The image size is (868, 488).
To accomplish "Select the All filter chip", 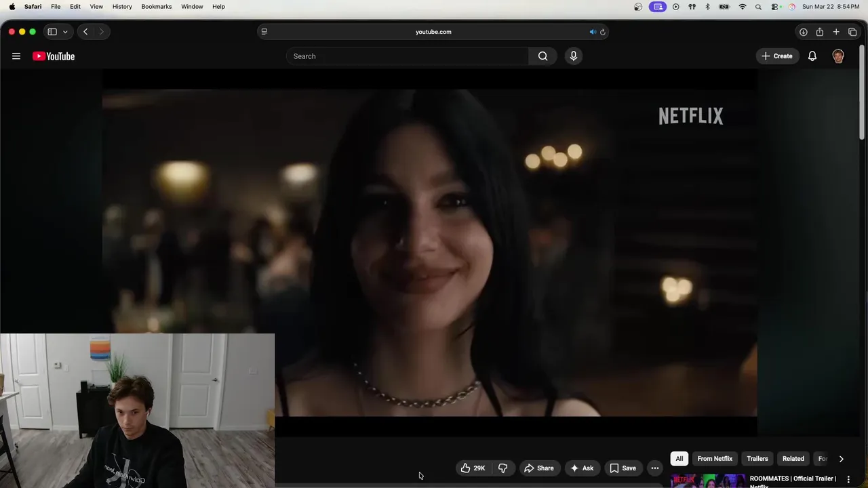I will click(x=679, y=459).
